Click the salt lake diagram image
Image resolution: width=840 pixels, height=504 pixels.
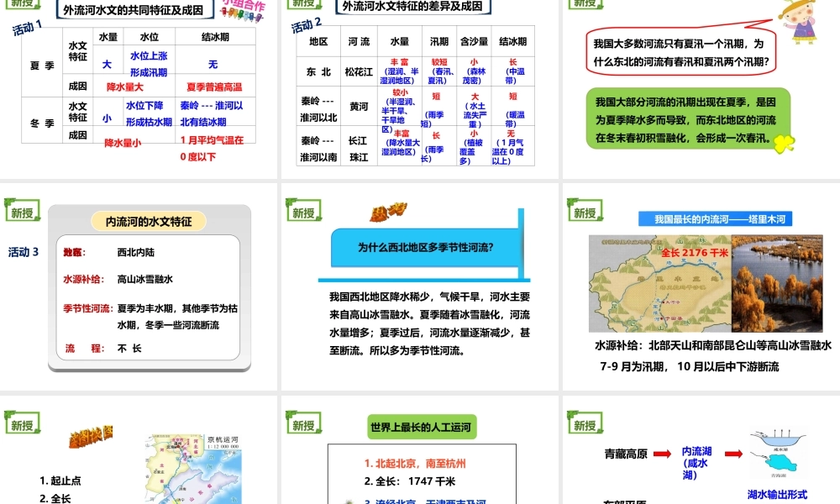coord(778,454)
